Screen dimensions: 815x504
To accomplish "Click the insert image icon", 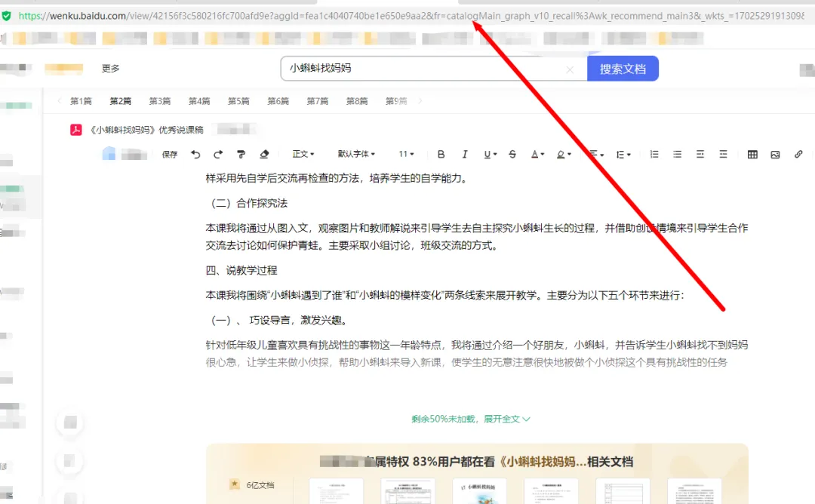I will pos(775,154).
